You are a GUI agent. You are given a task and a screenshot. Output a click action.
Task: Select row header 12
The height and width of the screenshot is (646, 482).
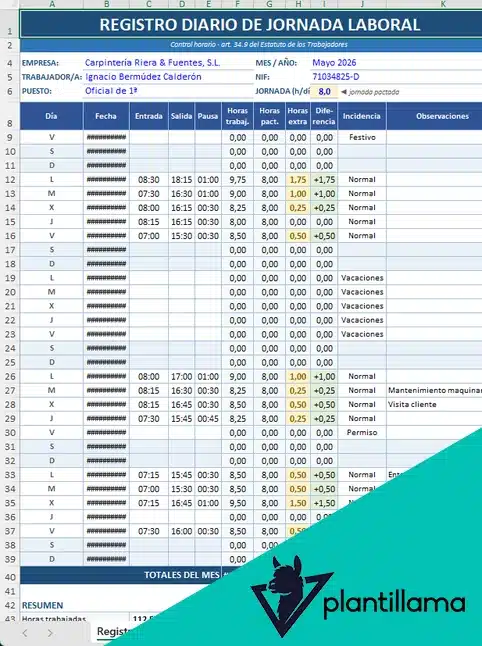(x=10, y=180)
